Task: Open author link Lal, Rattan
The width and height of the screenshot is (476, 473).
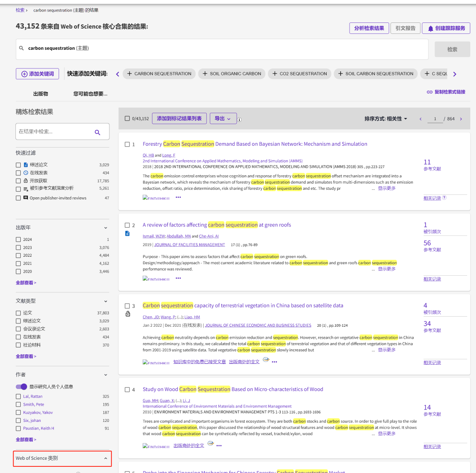Action: click(x=33, y=396)
